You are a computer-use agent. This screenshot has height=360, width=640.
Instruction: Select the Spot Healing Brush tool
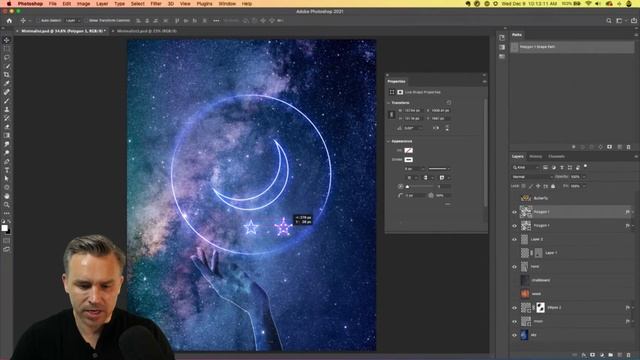click(x=7, y=92)
